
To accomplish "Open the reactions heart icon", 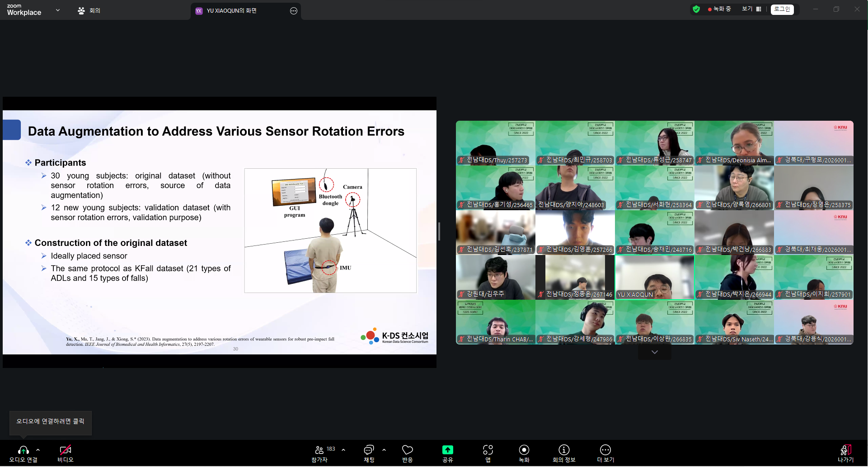I will pos(407,450).
